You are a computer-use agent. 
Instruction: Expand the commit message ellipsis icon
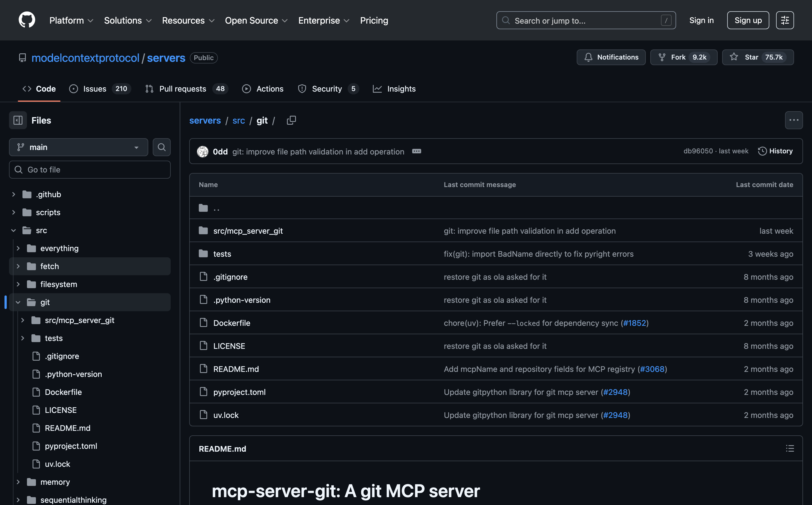click(x=416, y=151)
